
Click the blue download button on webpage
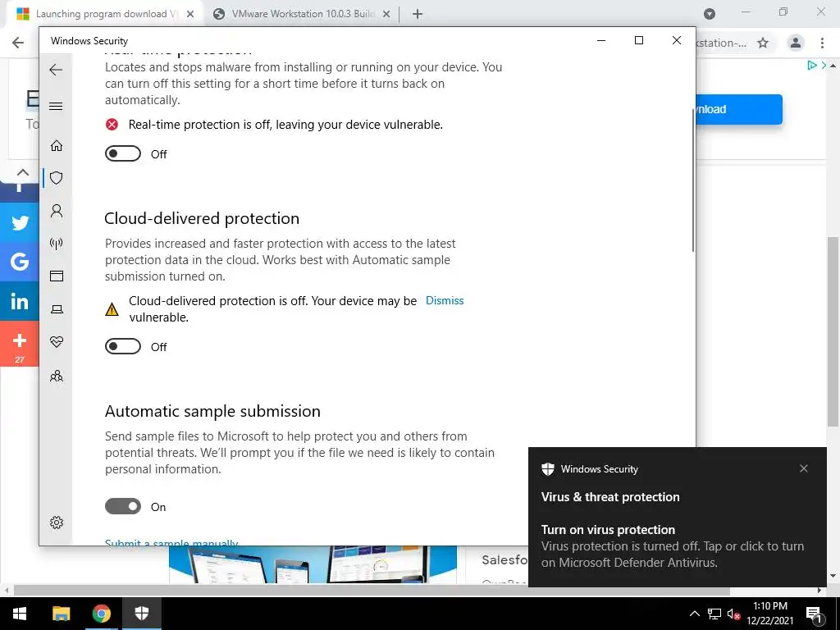(739, 109)
